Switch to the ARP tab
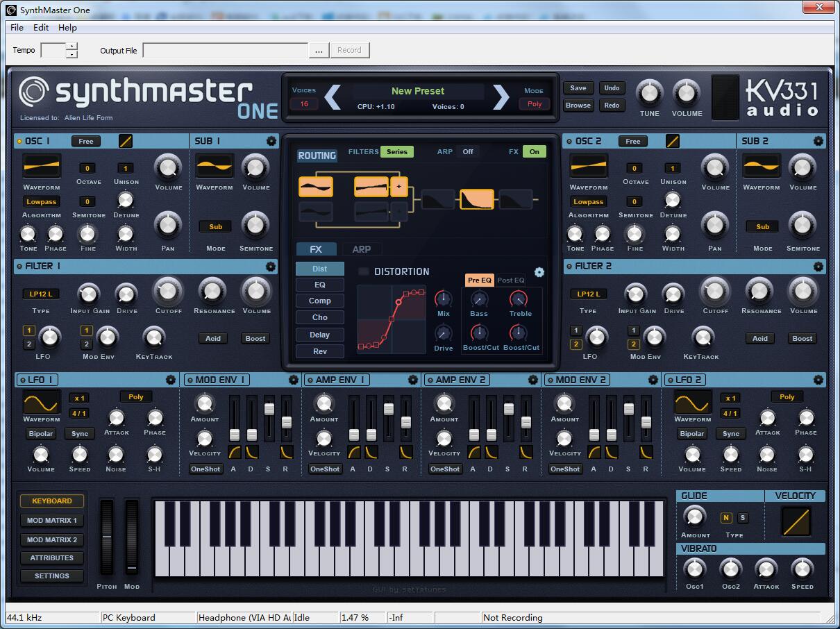This screenshot has height=629, width=840. tap(362, 249)
